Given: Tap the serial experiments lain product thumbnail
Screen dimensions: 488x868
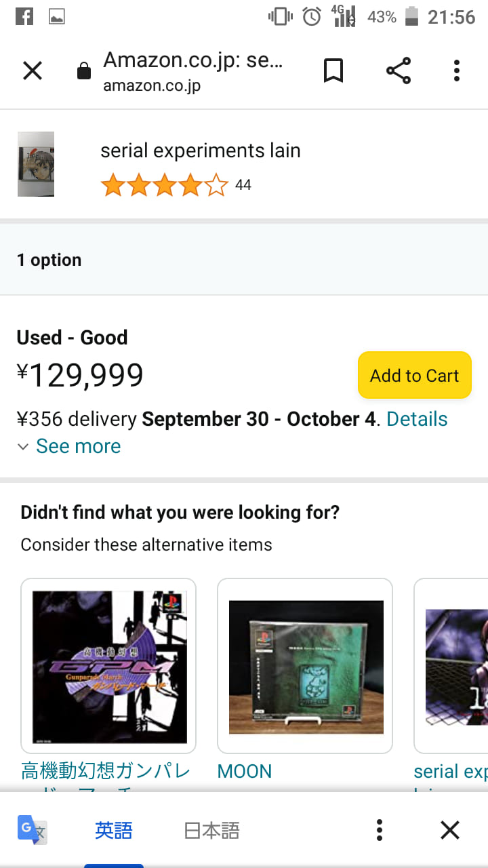Looking at the screenshot, I should tap(36, 164).
